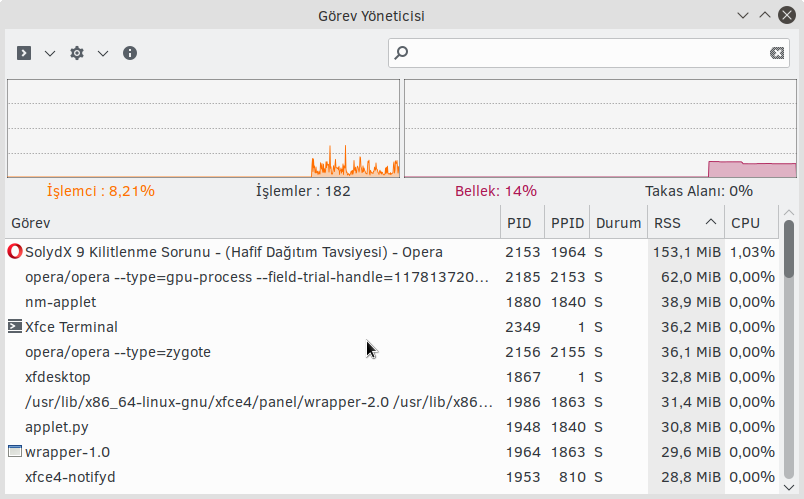The height and width of the screenshot is (499, 804).
Task: Sort by PID column header
Action: pyautogui.click(x=522, y=223)
